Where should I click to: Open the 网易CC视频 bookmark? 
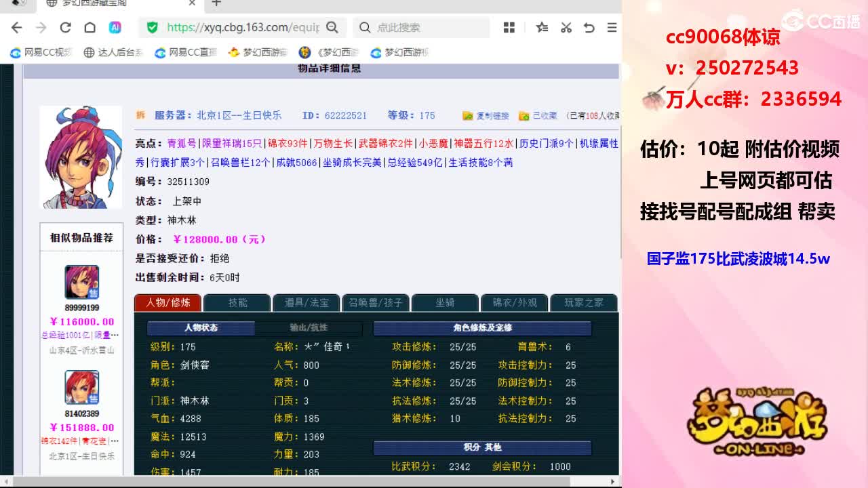pos(41,52)
